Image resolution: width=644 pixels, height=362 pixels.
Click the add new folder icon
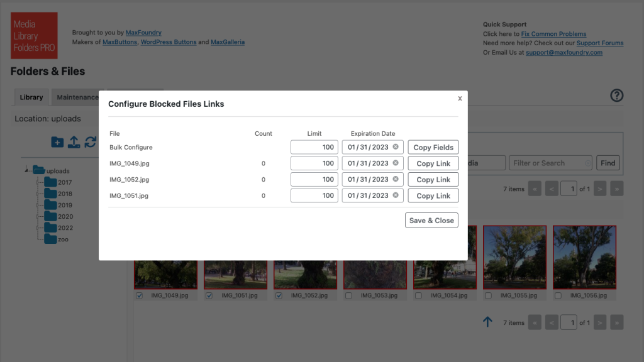click(x=57, y=142)
